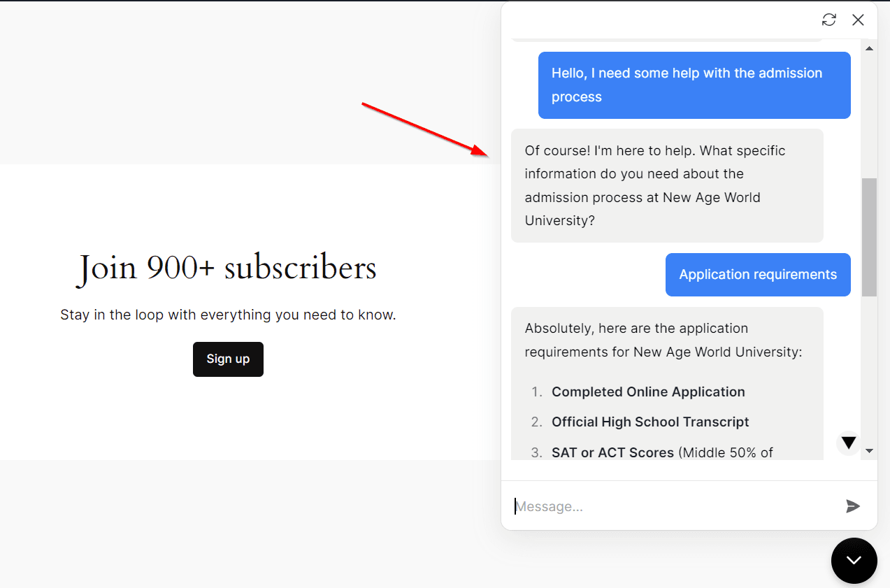Viewport: 890px width, 588px height.
Task: Click the scrollbar's down arrow in the chat
Action: [x=869, y=450]
